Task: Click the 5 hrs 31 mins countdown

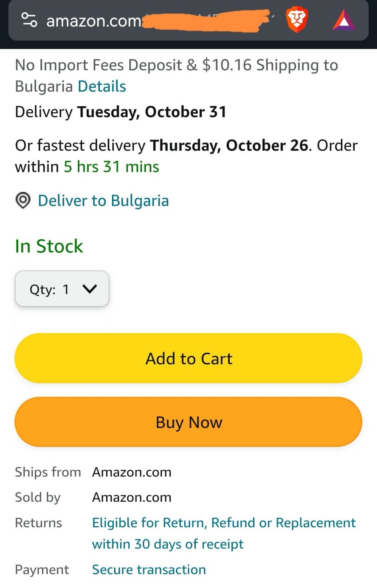Action: [x=111, y=167]
